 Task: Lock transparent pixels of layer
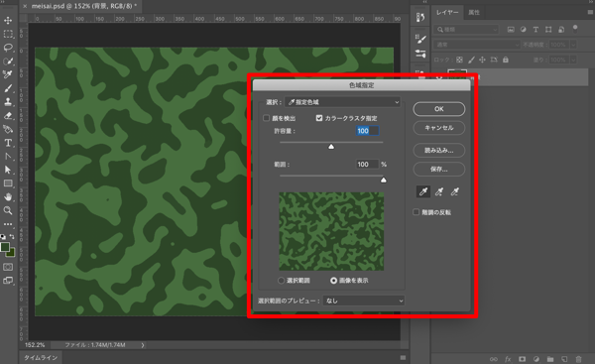pos(459,60)
